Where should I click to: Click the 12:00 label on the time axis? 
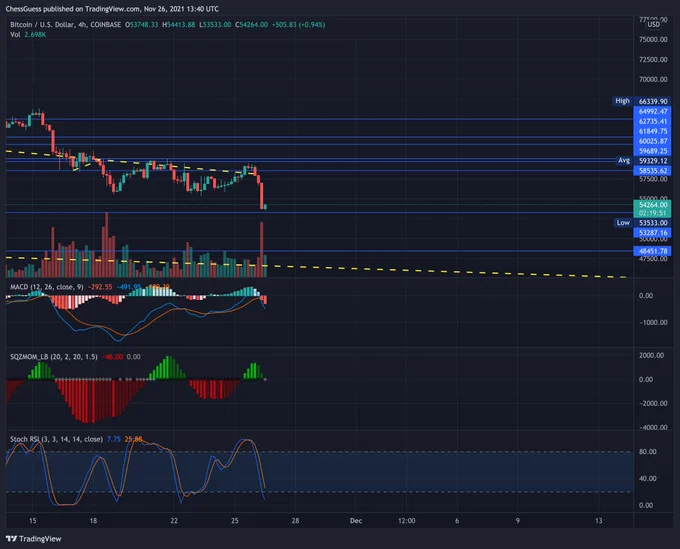[406, 520]
